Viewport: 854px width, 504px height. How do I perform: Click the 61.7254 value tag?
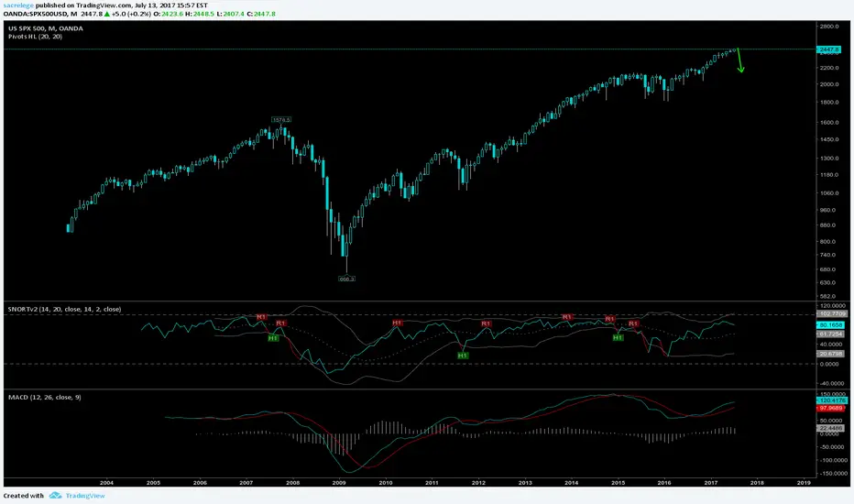(830, 334)
